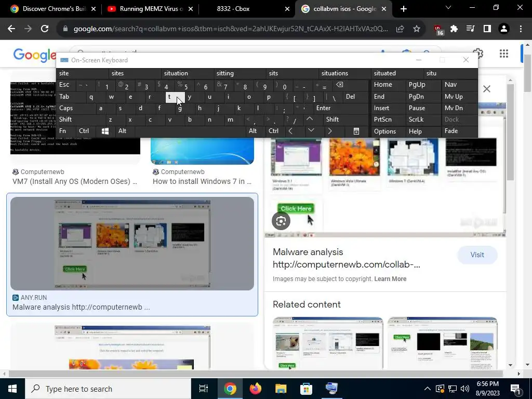Open Chrome extensions puzzle icon
Screen dimensions: 532x399
pos(454,29)
